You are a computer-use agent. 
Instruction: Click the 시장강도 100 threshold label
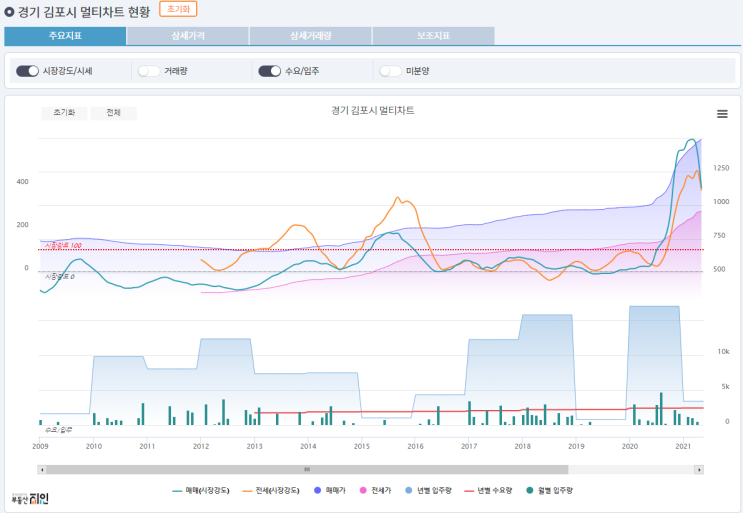[x=63, y=245]
